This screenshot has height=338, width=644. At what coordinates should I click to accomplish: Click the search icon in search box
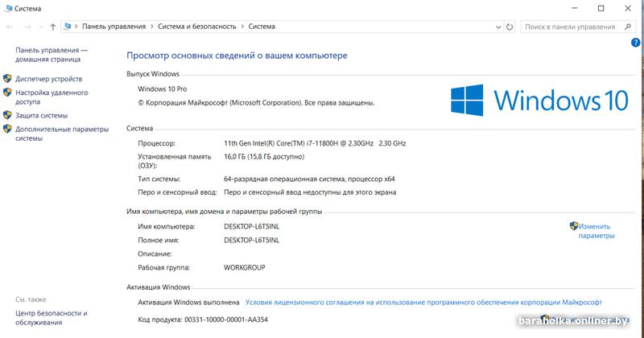tap(628, 27)
